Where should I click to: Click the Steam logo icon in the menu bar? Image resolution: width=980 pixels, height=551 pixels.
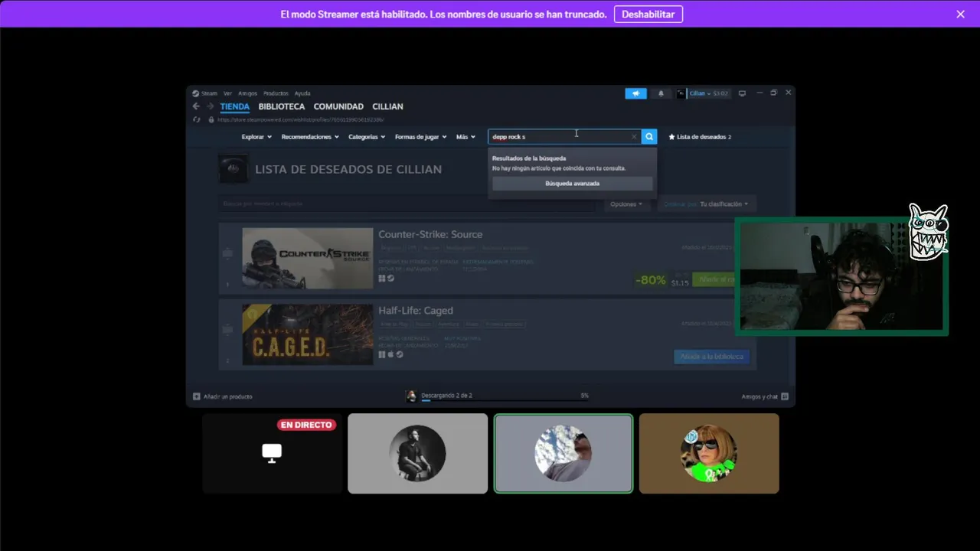pyautogui.click(x=196, y=93)
